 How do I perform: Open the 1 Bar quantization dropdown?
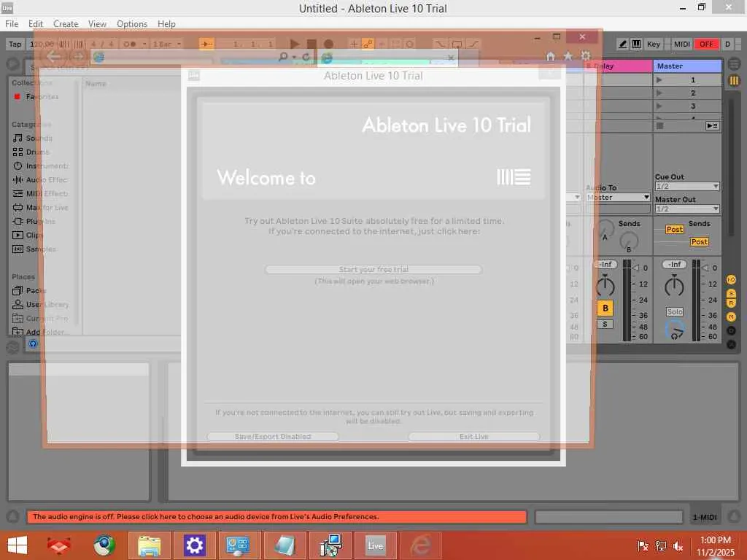pyautogui.click(x=167, y=44)
